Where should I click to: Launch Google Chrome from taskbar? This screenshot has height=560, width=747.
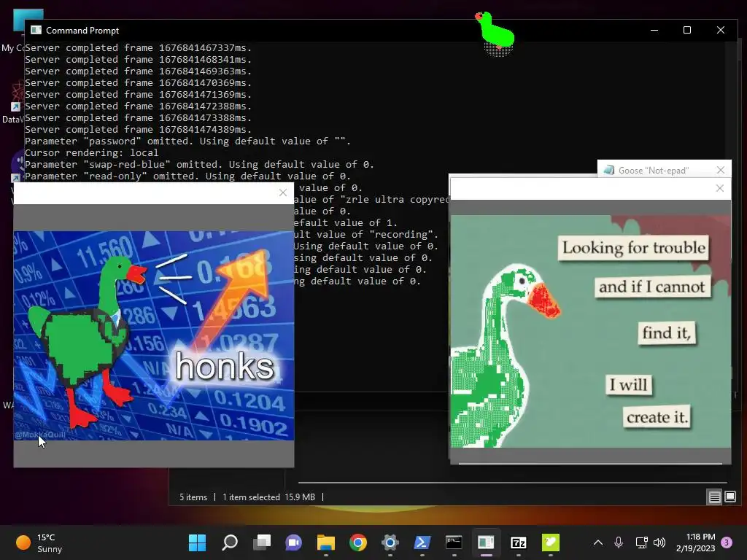[357, 542]
